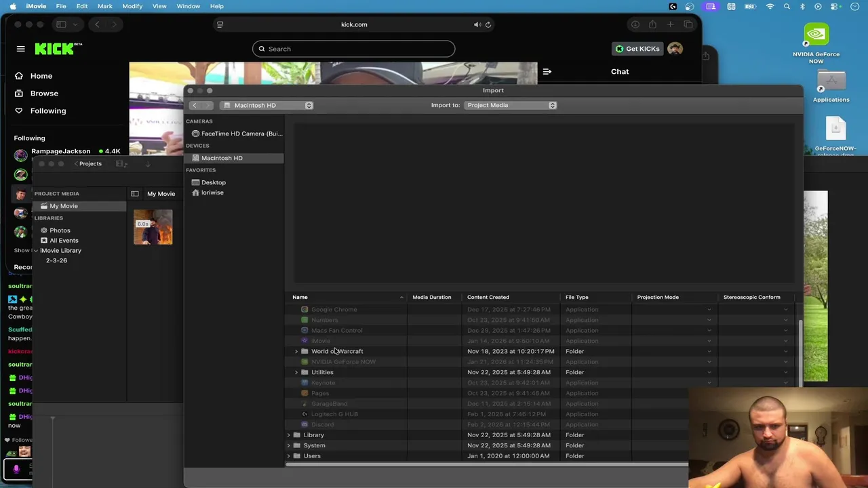The image size is (868, 488).
Task: Open Safari tab overview button
Action: coord(688,24)
